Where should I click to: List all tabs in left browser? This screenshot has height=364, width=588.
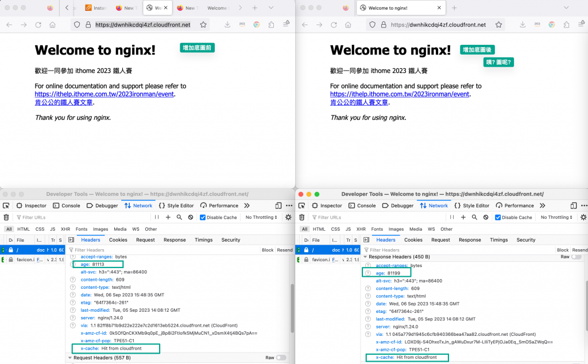(x=271, y=8)
